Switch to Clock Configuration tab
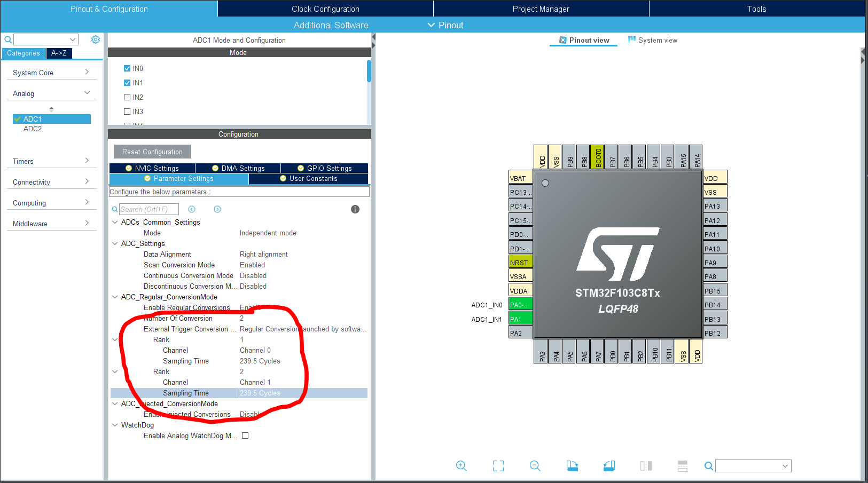The image size is (868, 483). [325, 9]
